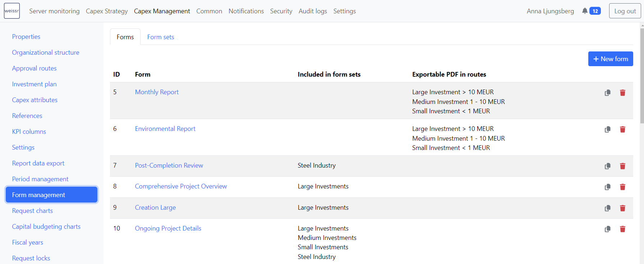Open the Post-Completion Review form

(169, 165)
